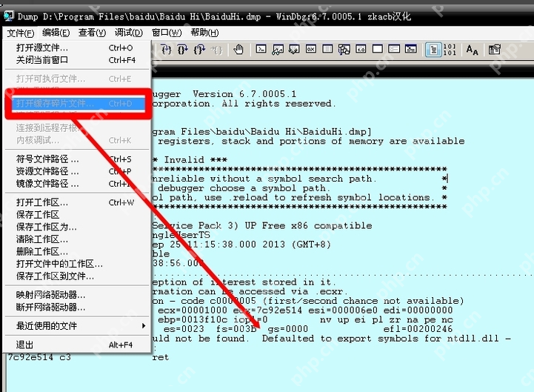Click the WinDbg title bar app icon
This screenshot has width=534, height=392.
tap(9, 16)
